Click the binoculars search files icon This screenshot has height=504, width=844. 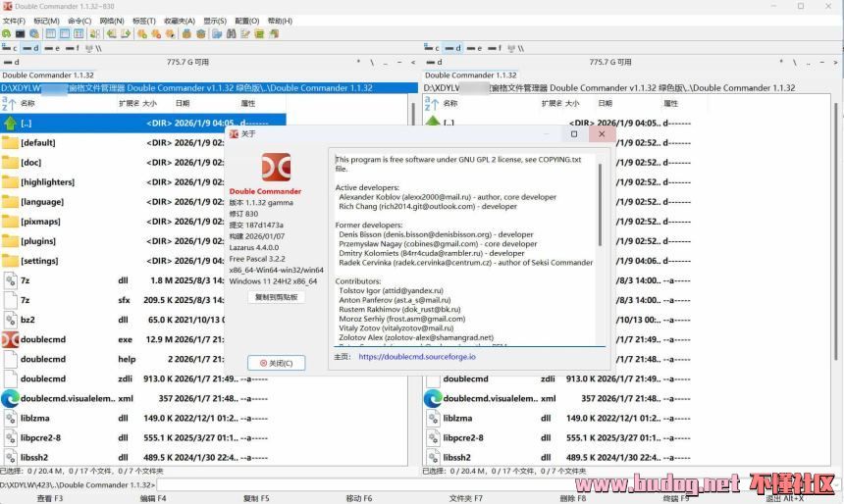coord(232,34)
